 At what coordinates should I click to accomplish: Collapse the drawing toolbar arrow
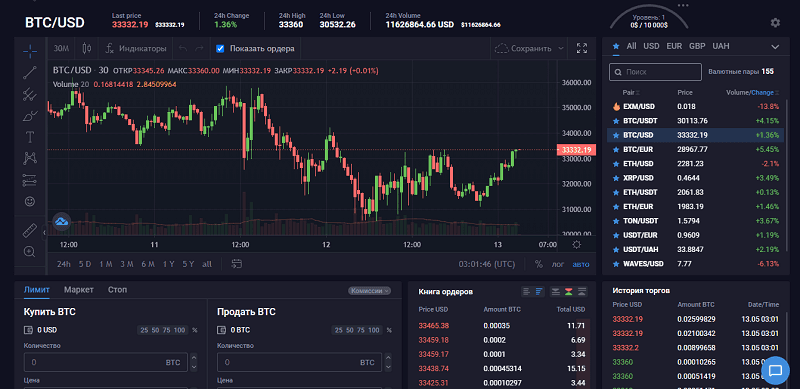[x=44, y=232]
